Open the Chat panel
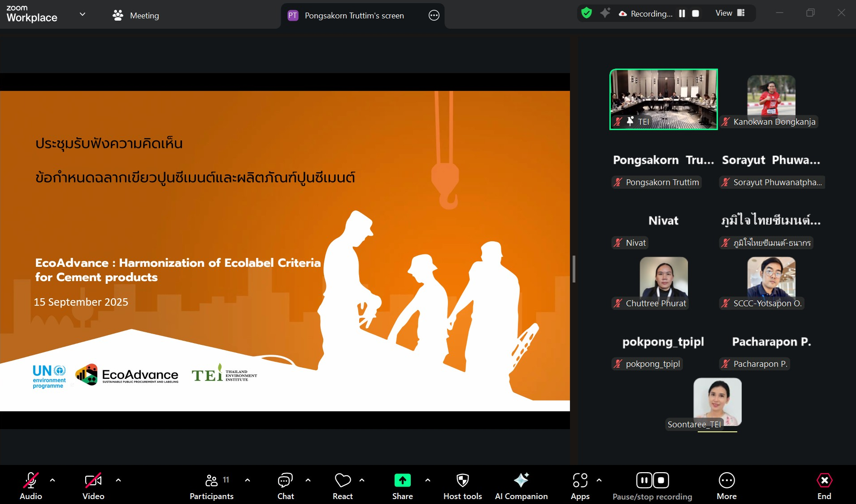 [285, 485]
